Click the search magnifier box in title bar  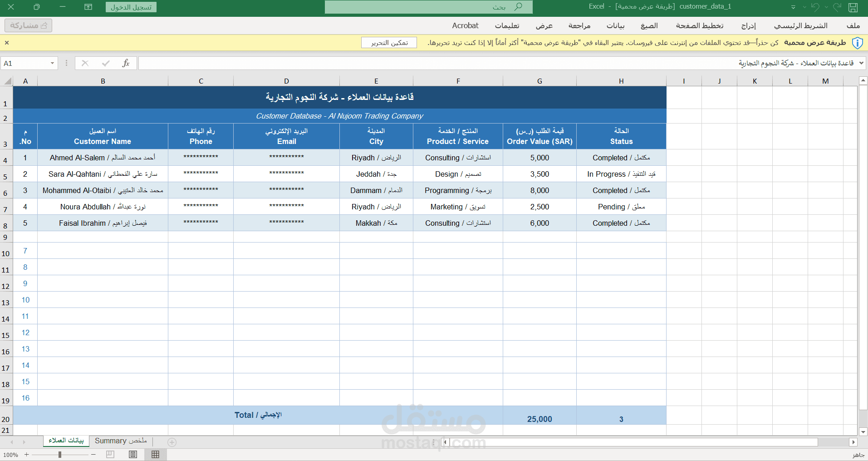(x=429, y=7)
